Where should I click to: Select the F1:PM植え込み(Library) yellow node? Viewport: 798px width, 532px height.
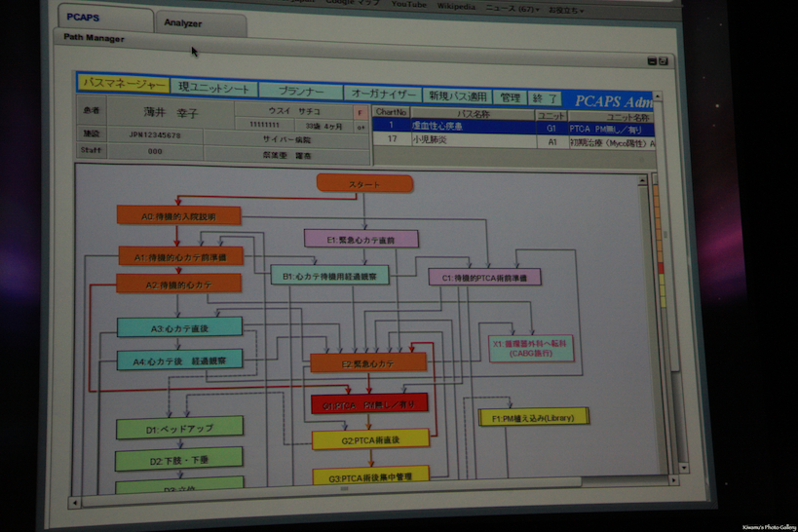coord(534,417)
